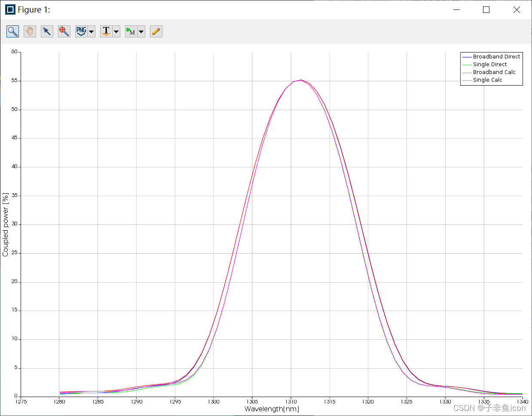This screenshot has height=416, width=532.
Task: Select the Zoom magnifier tool
Action: [x=12, y=31]
